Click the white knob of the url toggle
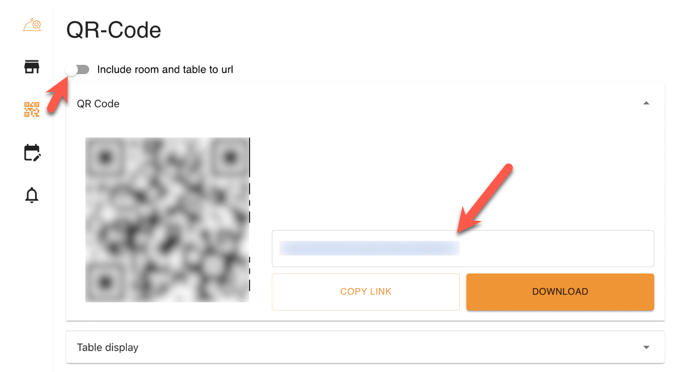 tap(71, 69)
